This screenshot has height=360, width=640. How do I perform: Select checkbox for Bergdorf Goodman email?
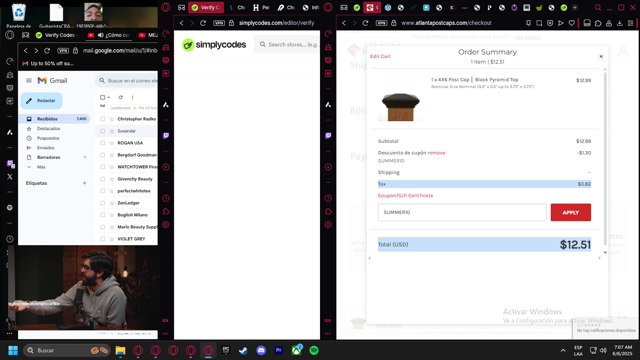click(x=102, y=155)
